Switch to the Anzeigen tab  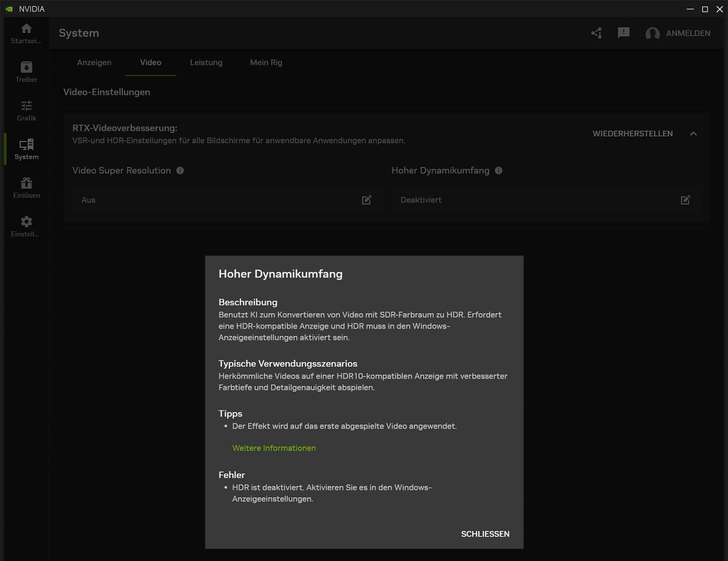94,63
